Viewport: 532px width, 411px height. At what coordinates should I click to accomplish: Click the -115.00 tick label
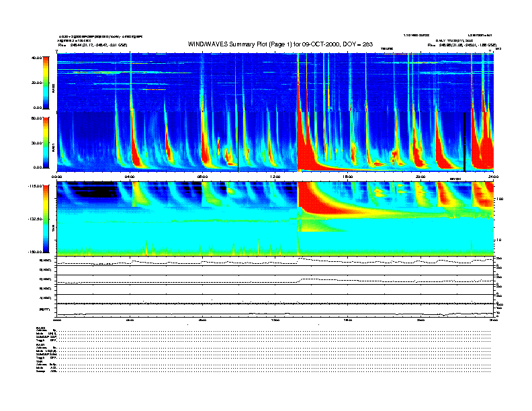36,186
